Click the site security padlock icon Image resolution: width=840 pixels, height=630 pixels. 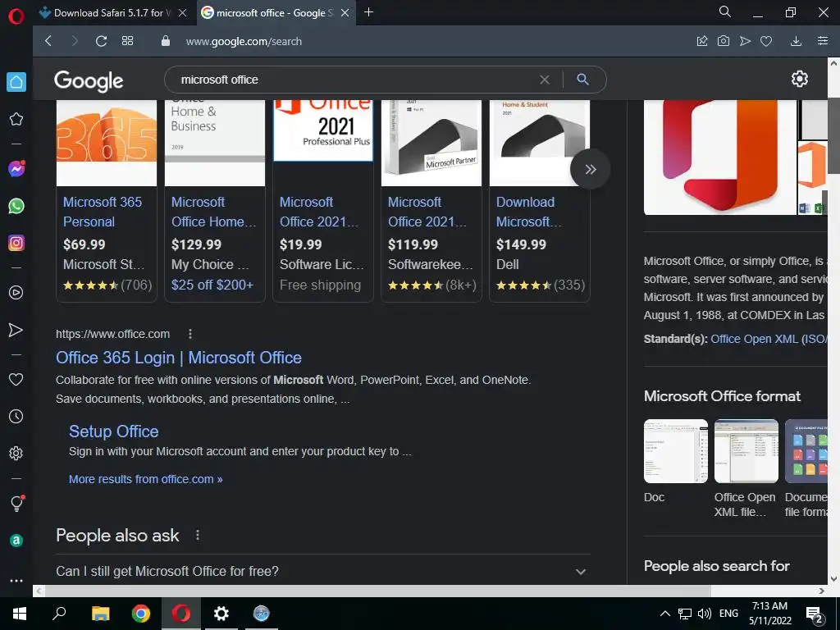click(x=166, y=41)
